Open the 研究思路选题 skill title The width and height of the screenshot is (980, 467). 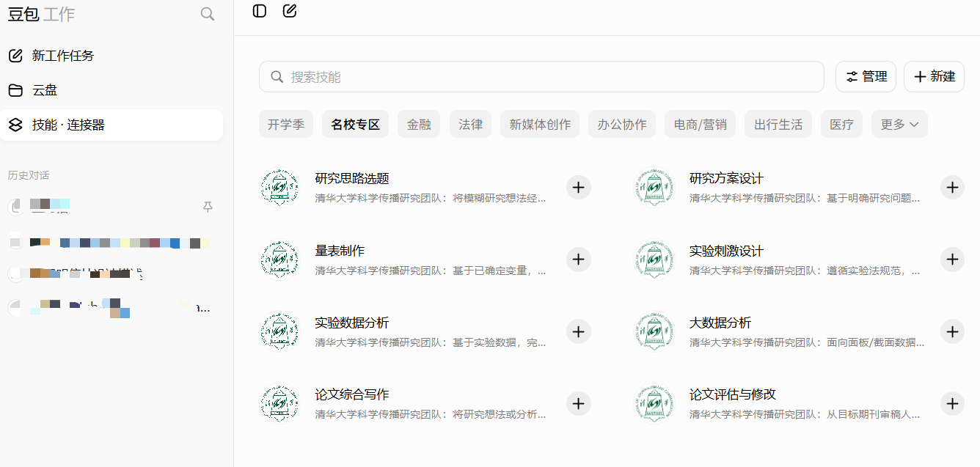(352, 179)
